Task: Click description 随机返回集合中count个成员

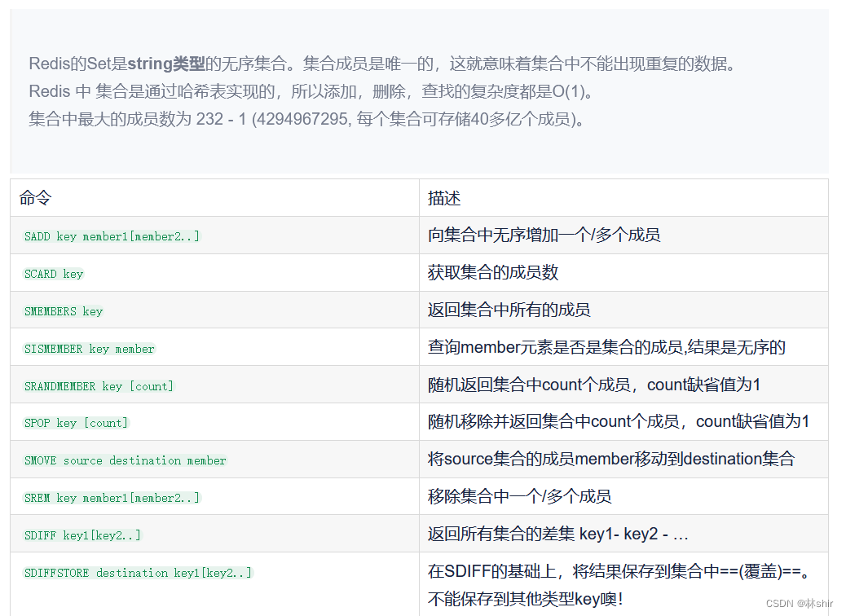Action: coord(529,385)
